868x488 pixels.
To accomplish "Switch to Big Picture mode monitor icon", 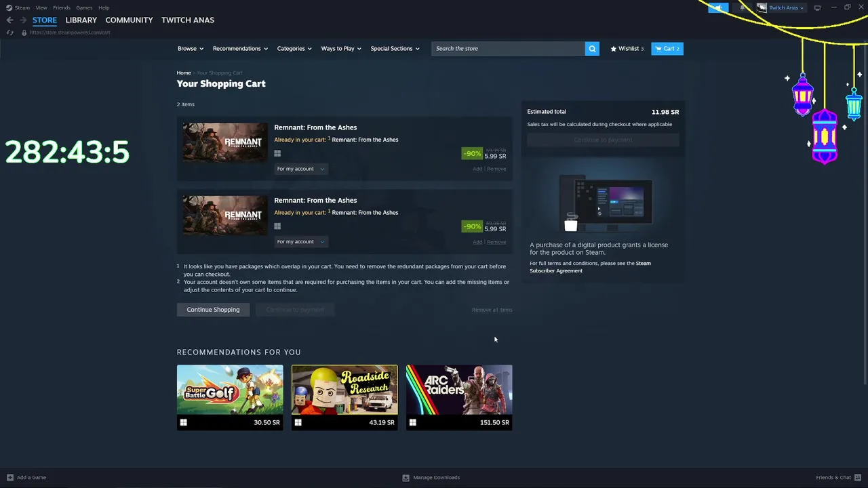I will pyautogui.click(x=817, y=7).
